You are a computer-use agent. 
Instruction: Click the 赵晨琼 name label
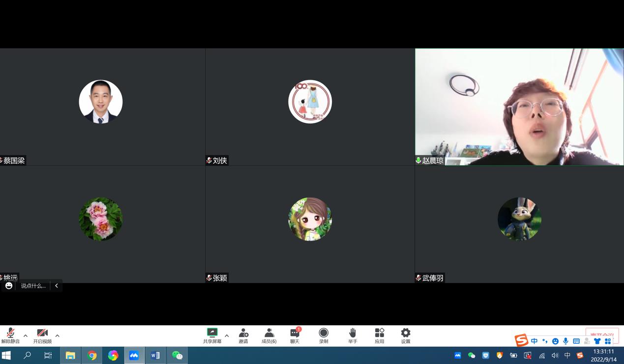click(433, 161)
